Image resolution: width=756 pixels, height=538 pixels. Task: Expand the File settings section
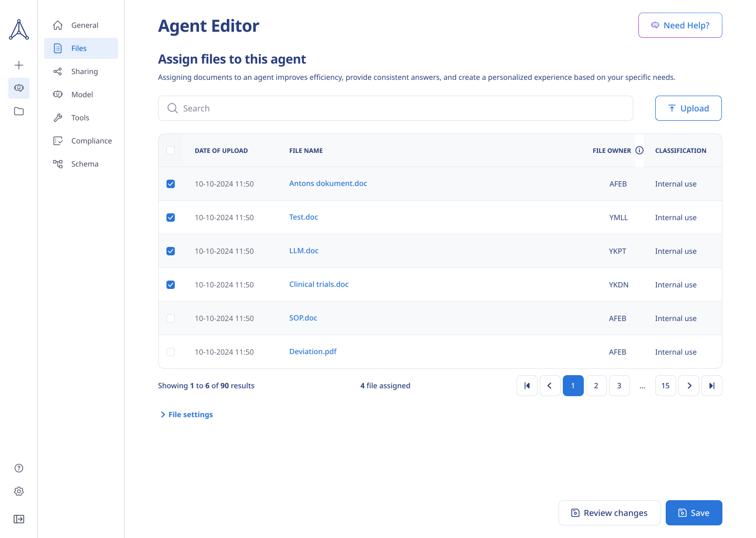tap(186, 415)
